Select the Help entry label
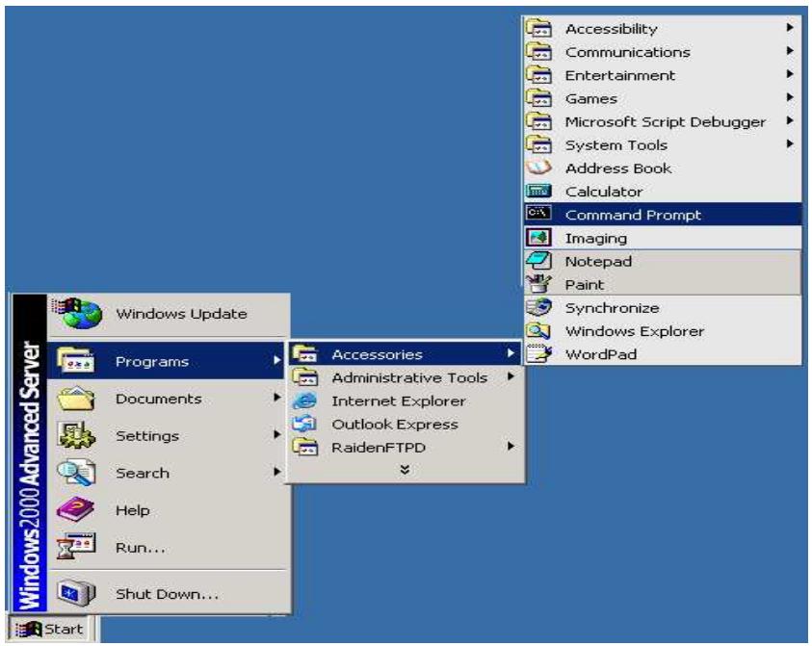The image size is (812, 646). point(133,510)
